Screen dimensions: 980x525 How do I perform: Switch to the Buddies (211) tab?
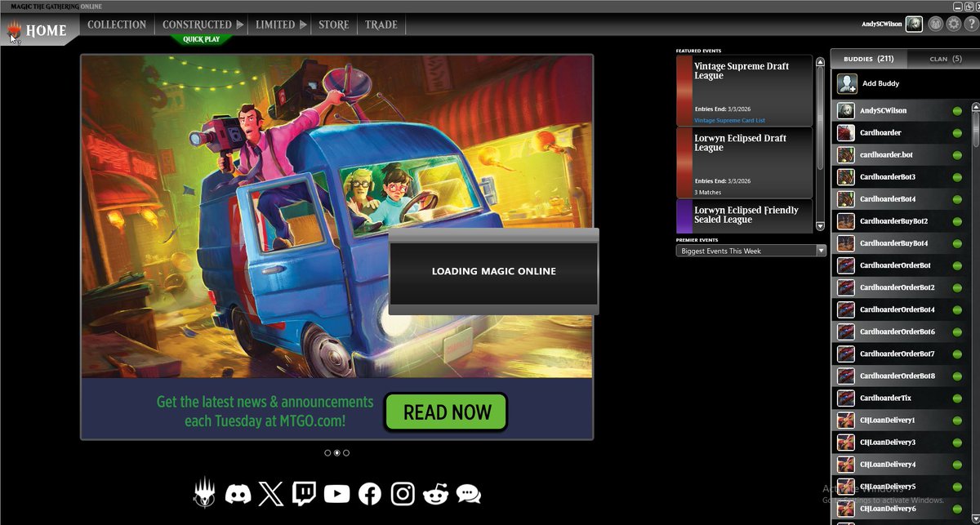tap(868, 59)
